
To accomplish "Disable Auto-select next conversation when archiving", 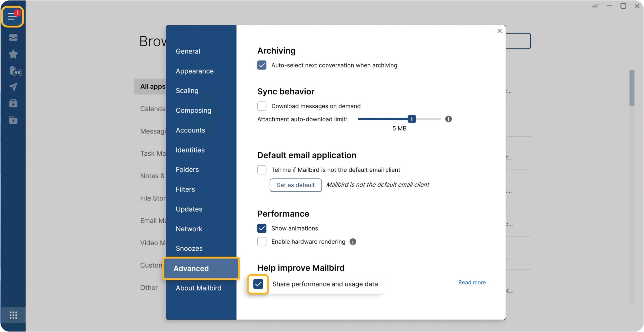I will (x=261, y=65).
